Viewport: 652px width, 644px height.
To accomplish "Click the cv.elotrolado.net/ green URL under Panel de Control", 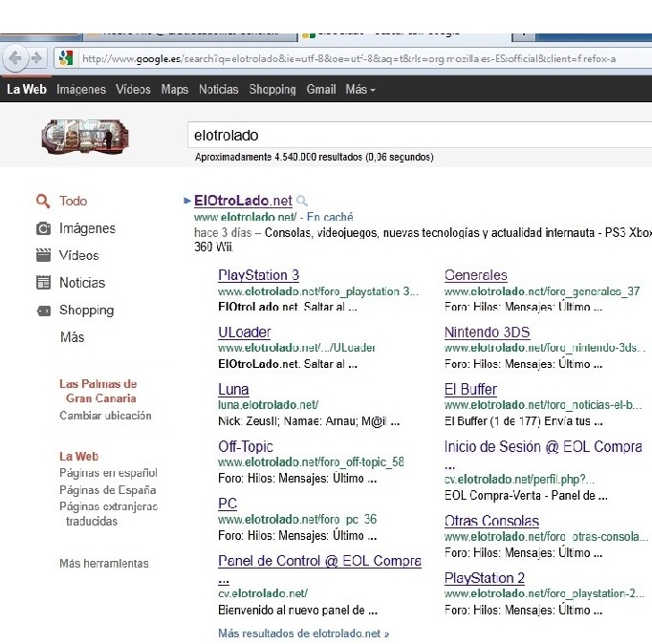I will point(263,593).
